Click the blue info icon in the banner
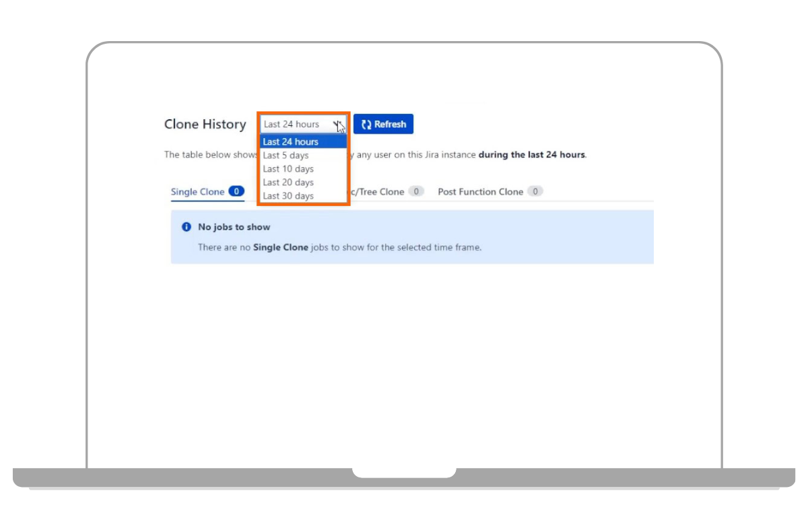 [187, 227]
